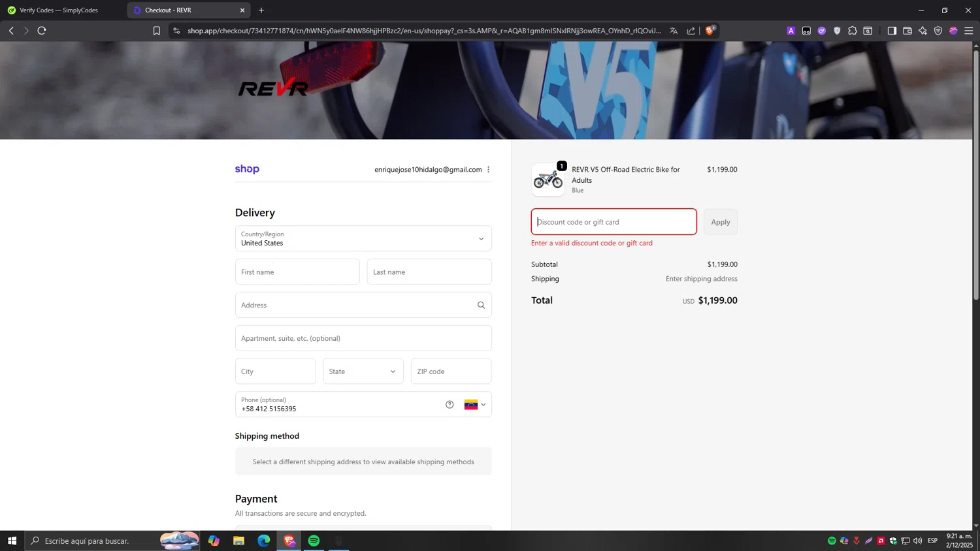Open Microsoft Edge from the taskbar
The image size is (980, 551).
click(x=264, y=541)
